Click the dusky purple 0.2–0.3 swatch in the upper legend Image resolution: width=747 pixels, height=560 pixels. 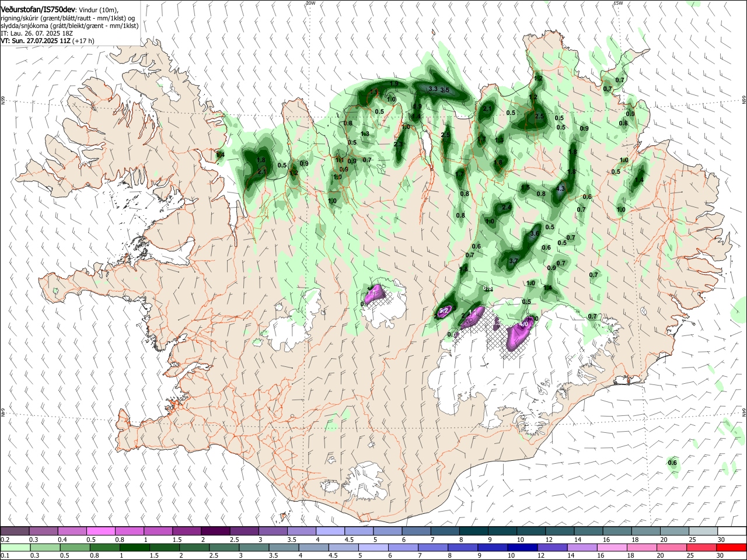click(x=15, y=531)
